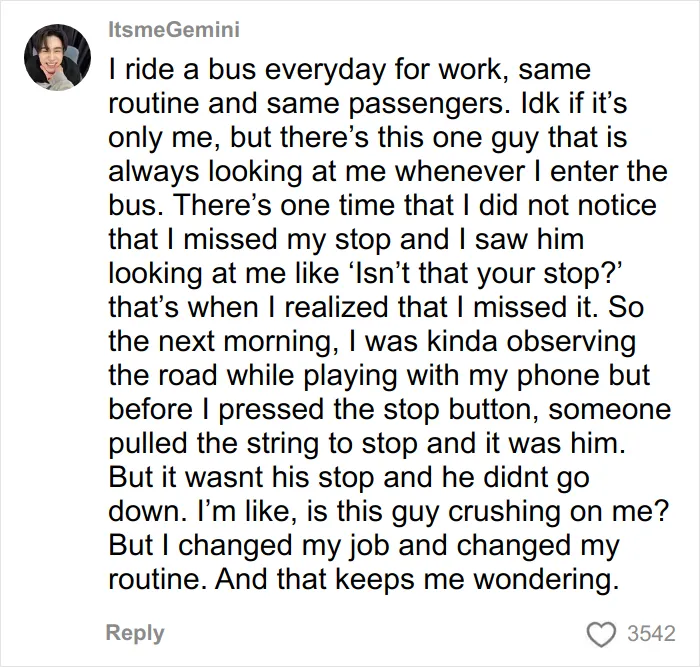The width and height of the screenshot is (700, 667).
Task: Open the ItsmeGemini username link
Action: coord(174,30)
